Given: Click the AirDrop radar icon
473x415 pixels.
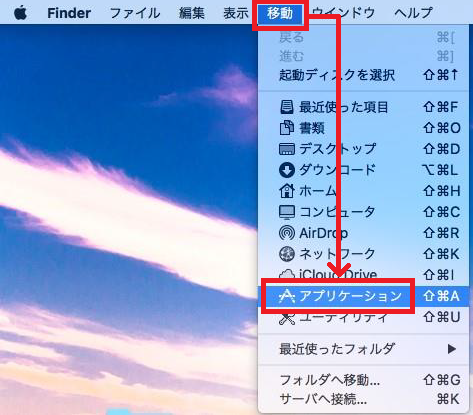Looking at the screenshot, I should (x=286, y=233).
